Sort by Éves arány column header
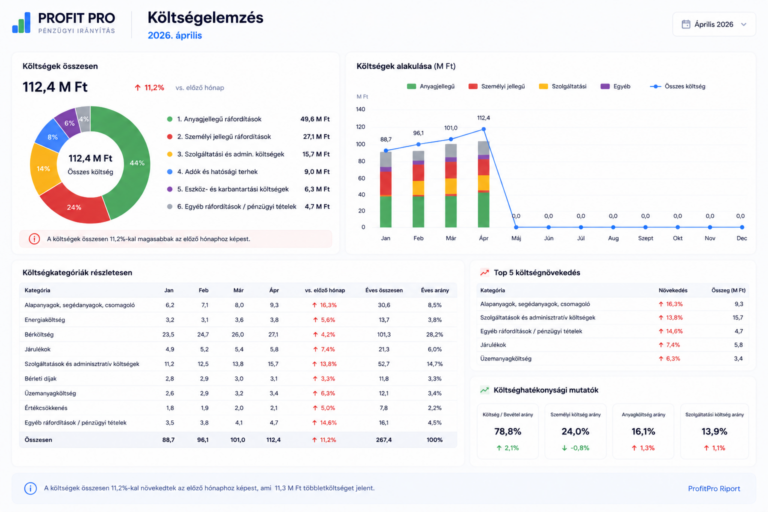The image size is (768, 512). tap(434, 291)
